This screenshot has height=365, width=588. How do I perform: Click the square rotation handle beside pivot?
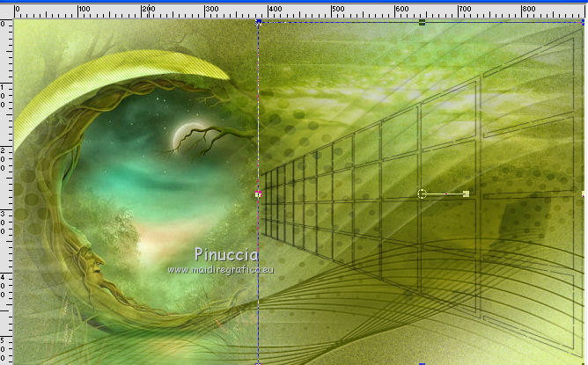click(x=467, y=193)
